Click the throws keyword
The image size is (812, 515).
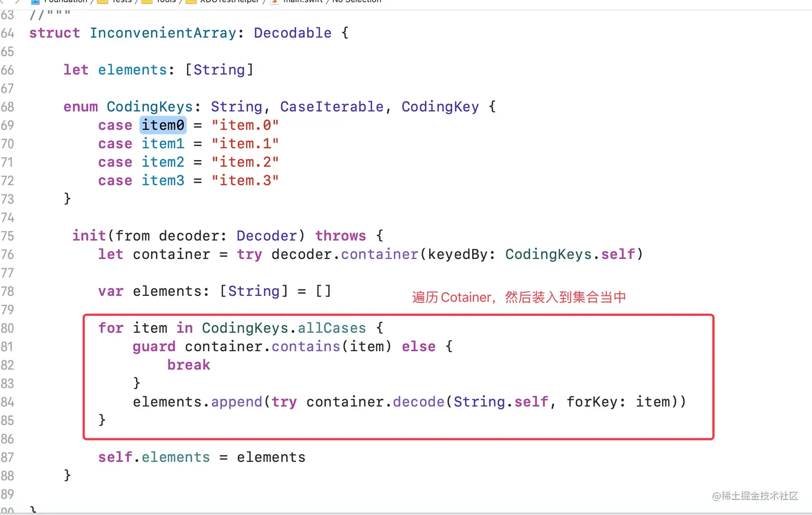point(340,236)
